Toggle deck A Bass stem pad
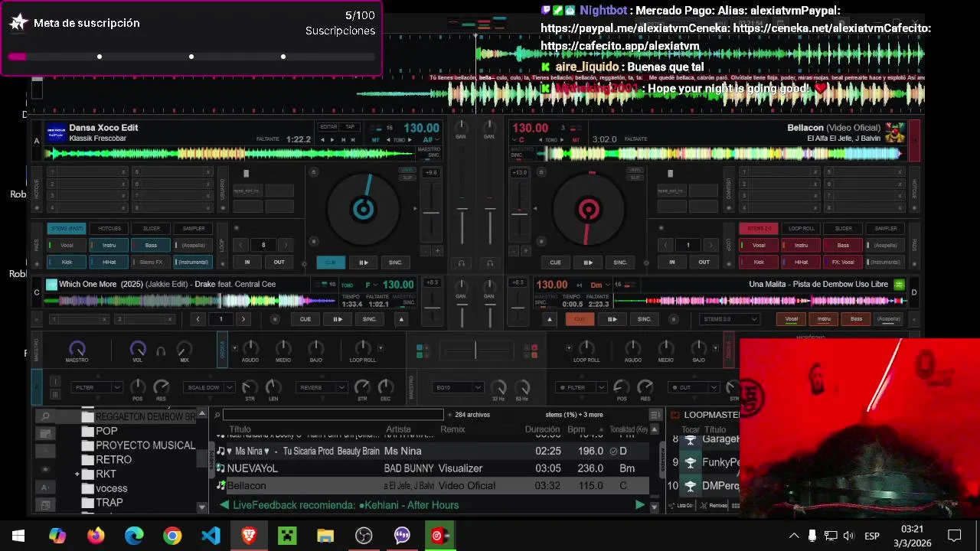 pyautogui.click(x=151, y=245)
